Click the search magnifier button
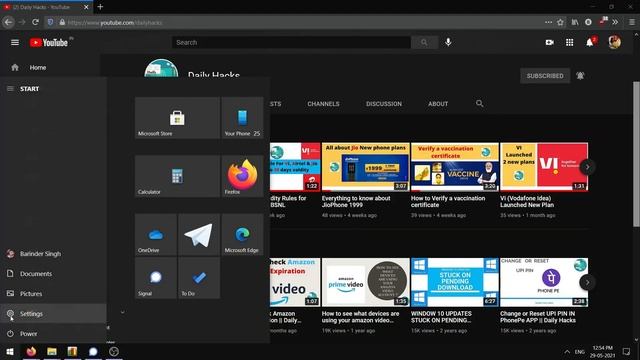 pos(424,42)
